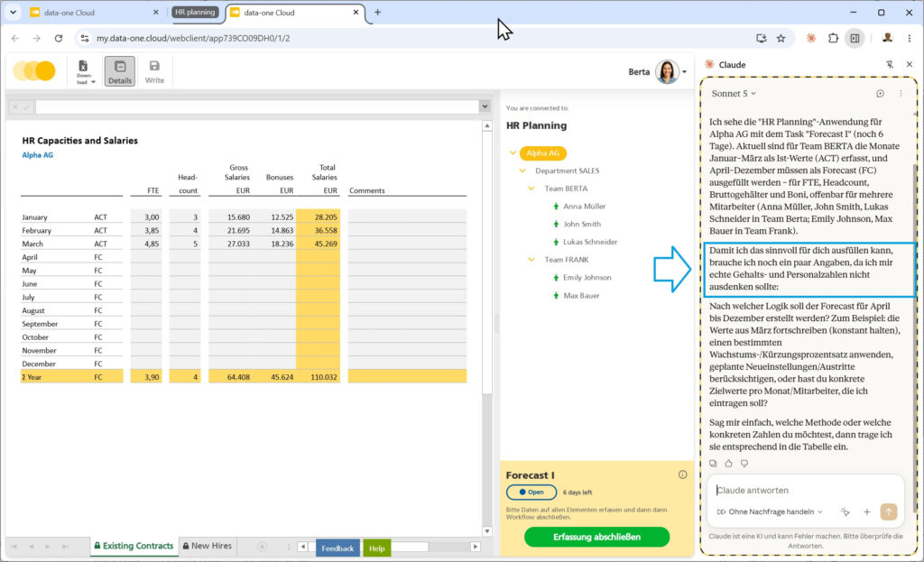Select Max Bauer in tree
The image size is (924, 562).
581,295
